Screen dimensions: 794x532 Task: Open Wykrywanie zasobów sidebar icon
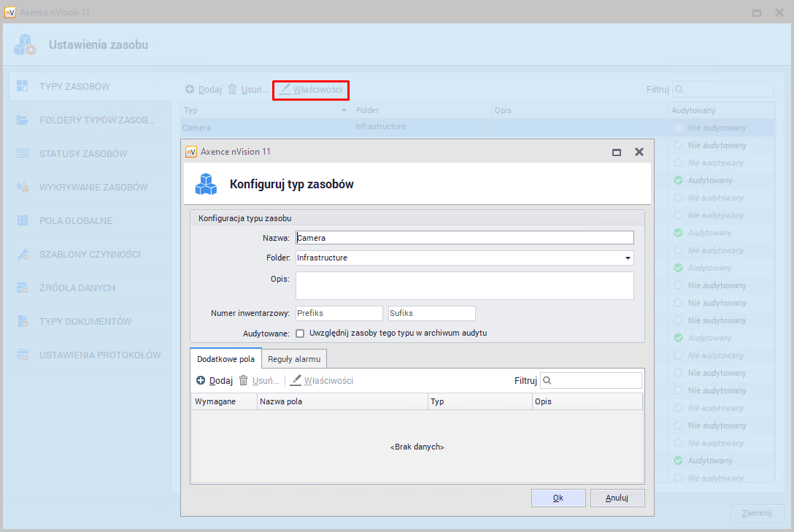click(23, 187)
